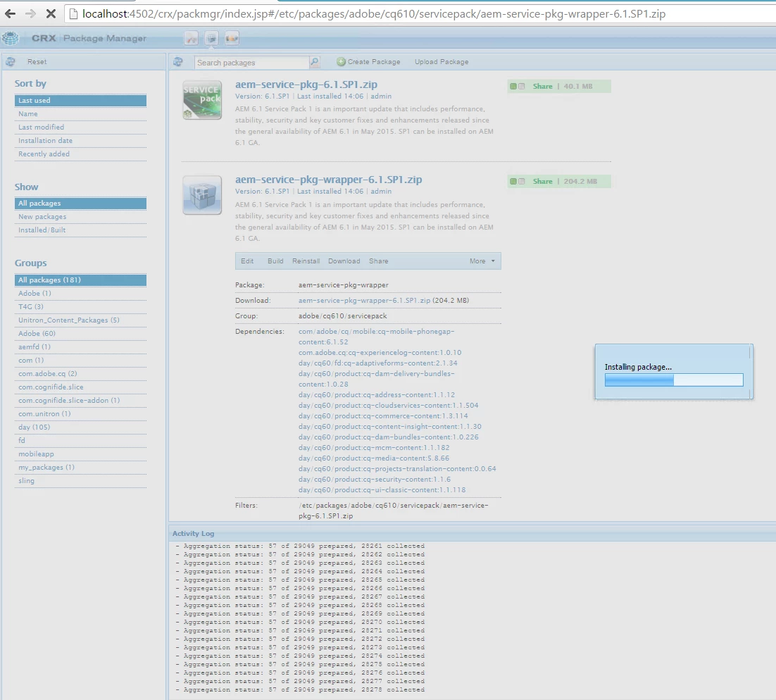Select com.cognifide.slice group
The image size is (776, 700).
point(81,387)
